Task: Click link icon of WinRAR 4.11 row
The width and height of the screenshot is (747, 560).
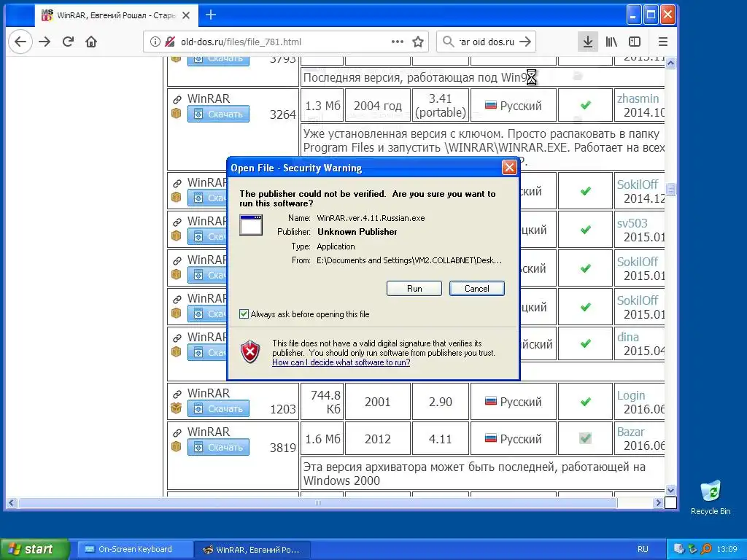Action: [x=177, y=432]
